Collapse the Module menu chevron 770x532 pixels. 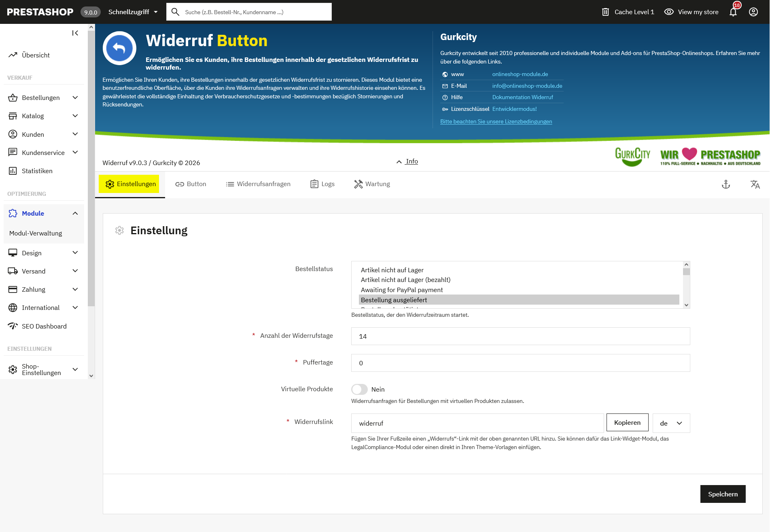click(75, 213)
